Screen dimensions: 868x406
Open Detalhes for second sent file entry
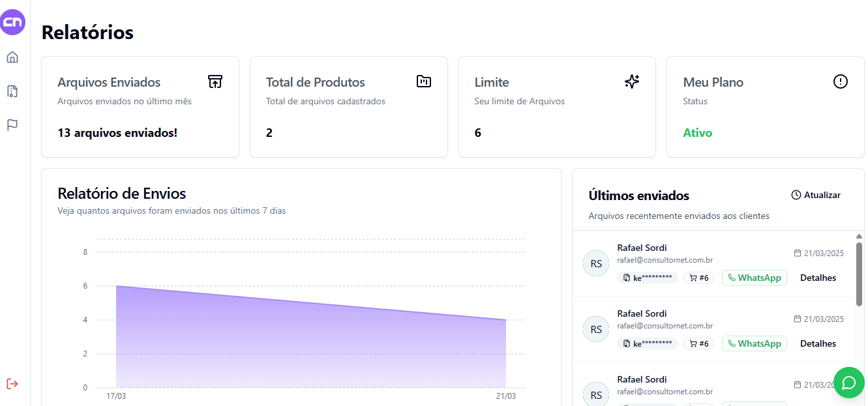pos(818,343)
